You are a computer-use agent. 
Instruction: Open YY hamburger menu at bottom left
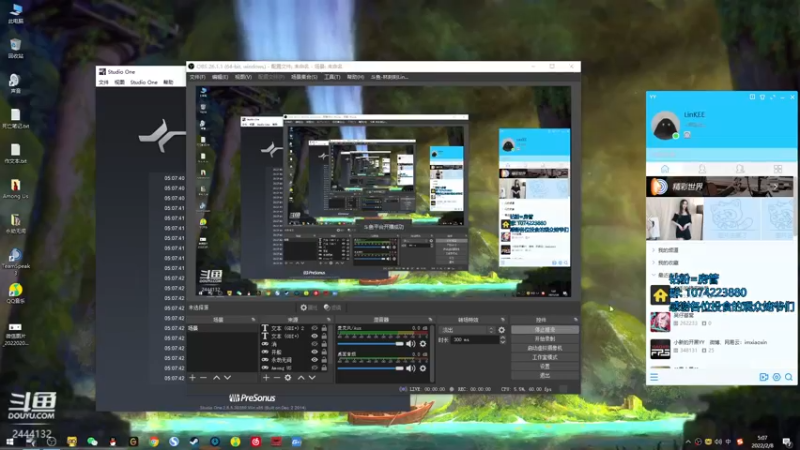tap(654, 377)
